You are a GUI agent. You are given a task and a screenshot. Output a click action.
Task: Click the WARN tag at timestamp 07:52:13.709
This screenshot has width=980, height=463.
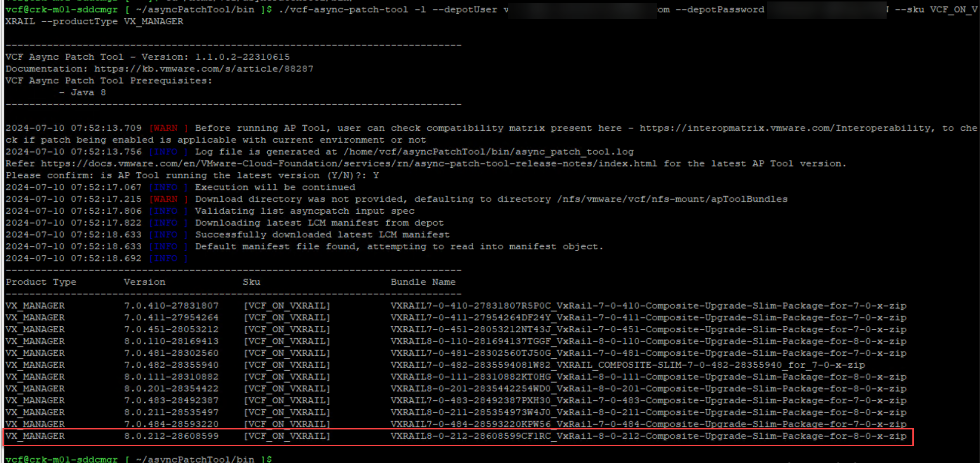(168, 128)
